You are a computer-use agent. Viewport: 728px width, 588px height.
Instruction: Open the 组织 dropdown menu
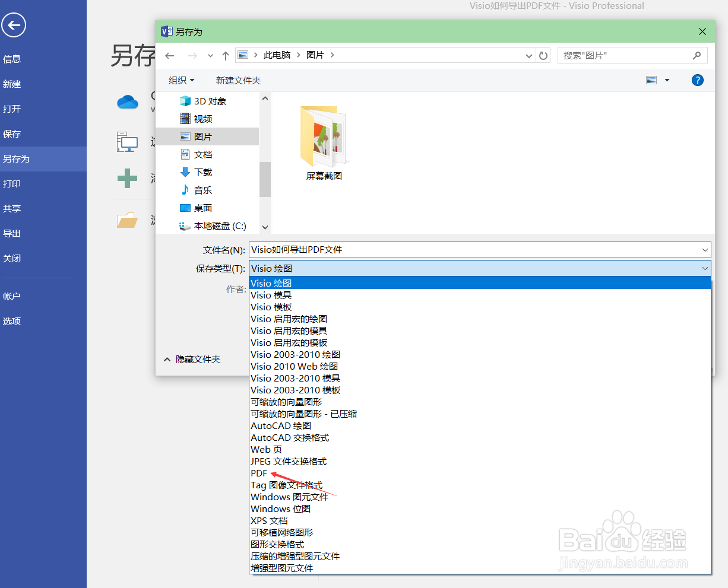[181, 80]
